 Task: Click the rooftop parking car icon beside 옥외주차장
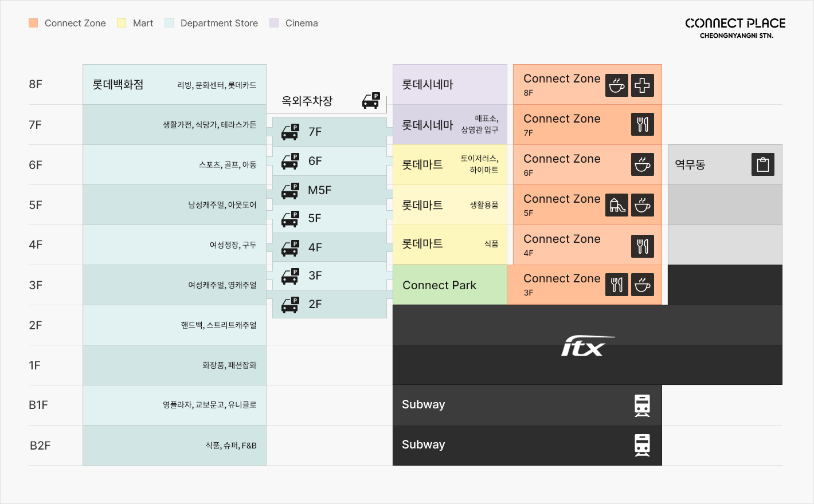click(x=371, y=101)
